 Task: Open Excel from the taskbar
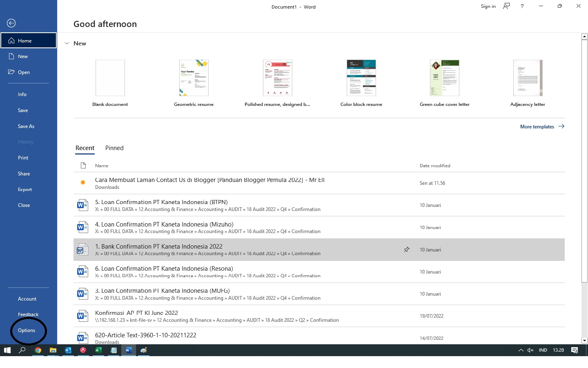click(x=98, y=350)
